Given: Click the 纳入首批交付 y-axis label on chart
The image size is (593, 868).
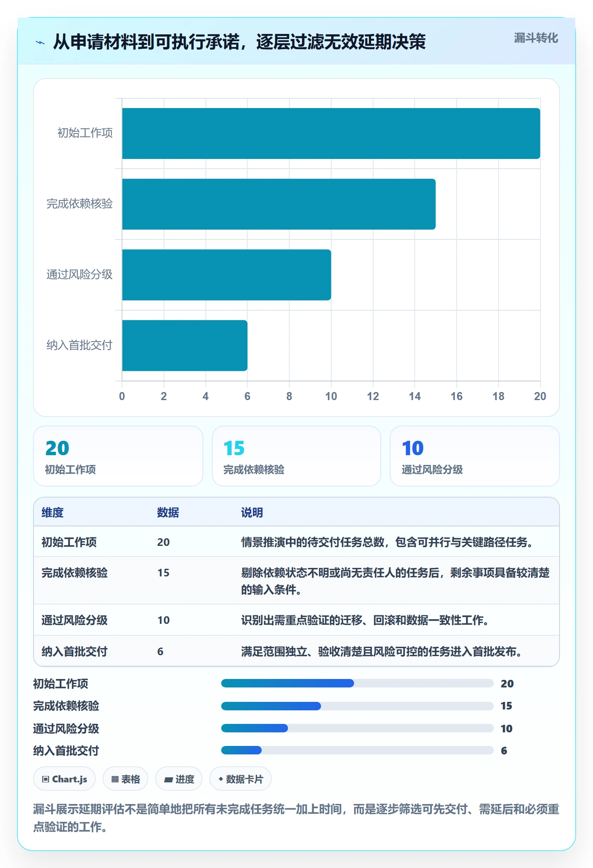Looking at the screenshot, I should (80, 345).
